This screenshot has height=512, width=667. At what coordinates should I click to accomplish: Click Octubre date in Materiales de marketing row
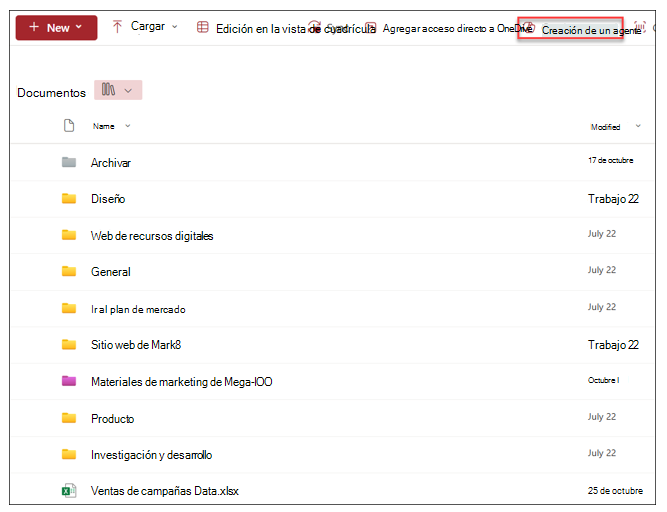point(604,380)
